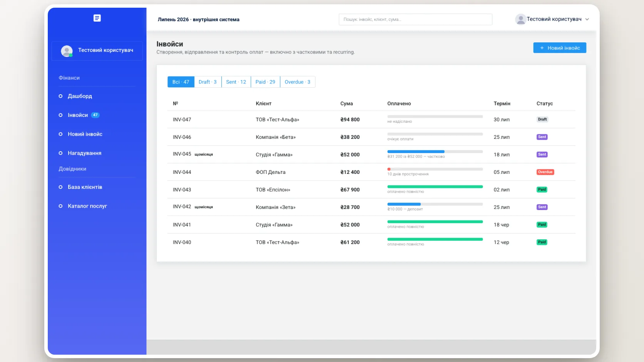This screenshot has height=362, width=644.
Task: Click the Paid status badge for INV-040
Action: pos(542,242)
